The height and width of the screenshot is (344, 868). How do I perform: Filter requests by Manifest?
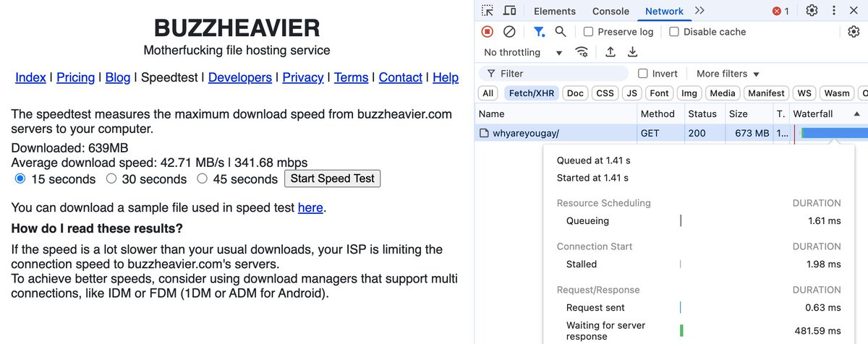click(766, 93)
